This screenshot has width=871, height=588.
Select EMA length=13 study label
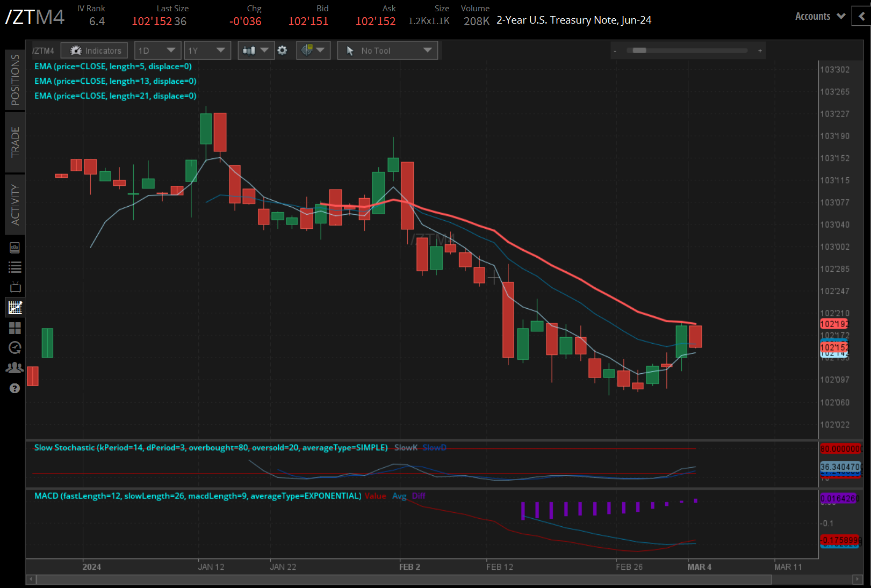[116, 81]
